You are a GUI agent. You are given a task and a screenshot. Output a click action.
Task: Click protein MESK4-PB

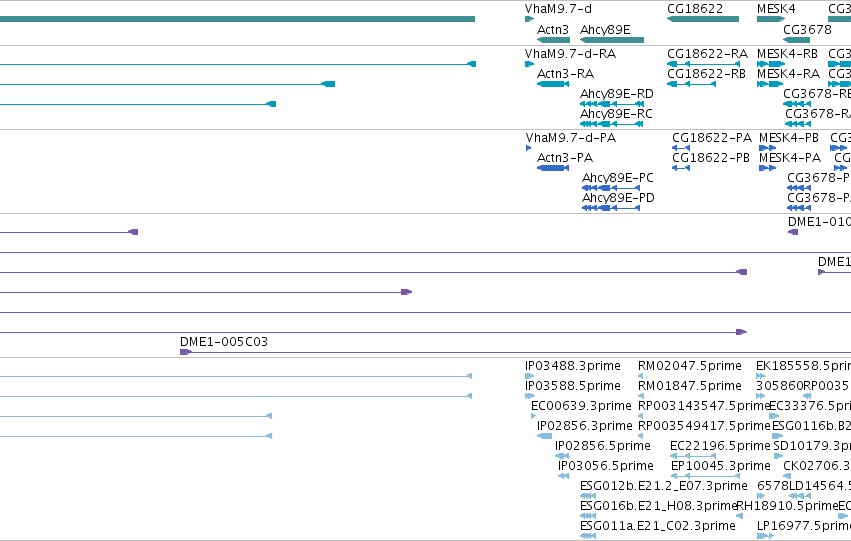(x=767, y=148)
